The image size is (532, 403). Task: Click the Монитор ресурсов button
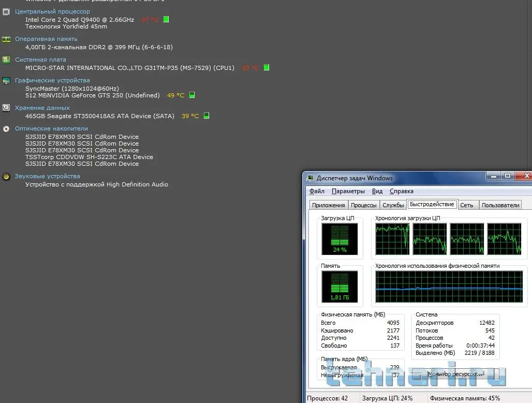click(x=455, y=374)
